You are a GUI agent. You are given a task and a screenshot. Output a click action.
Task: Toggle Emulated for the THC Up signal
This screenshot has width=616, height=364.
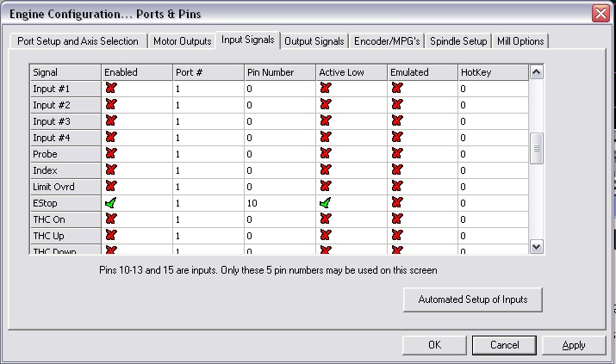click(396, 236)
